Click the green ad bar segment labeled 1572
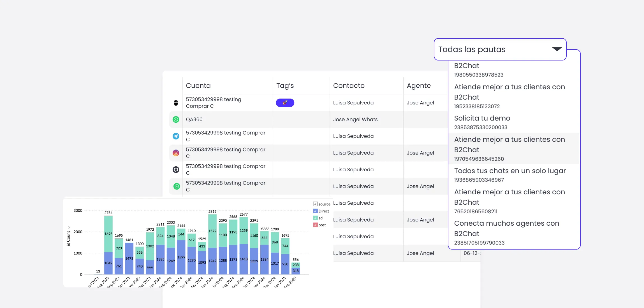644x308 pixels. tap(212, 231)
